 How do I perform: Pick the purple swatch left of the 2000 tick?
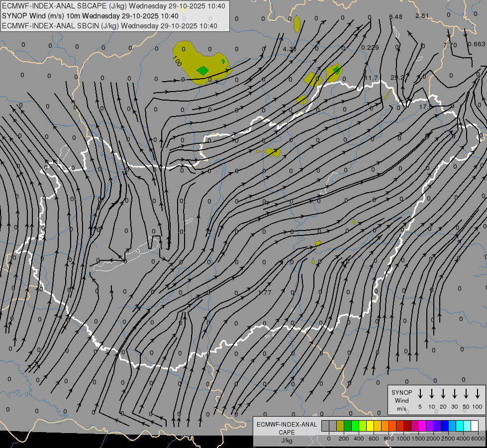[x=429, y=426]
